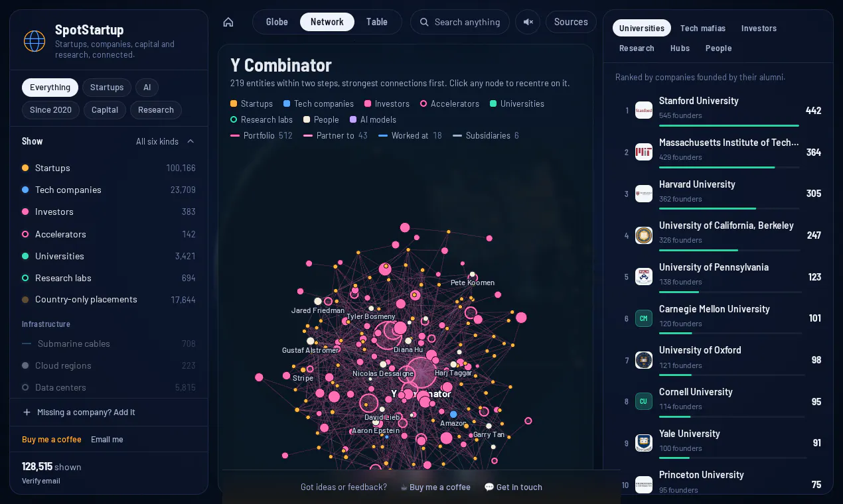Toggle Startups kind visibility in Show list
Viewport: 843px width, 504px height.
tap(109, 168)
